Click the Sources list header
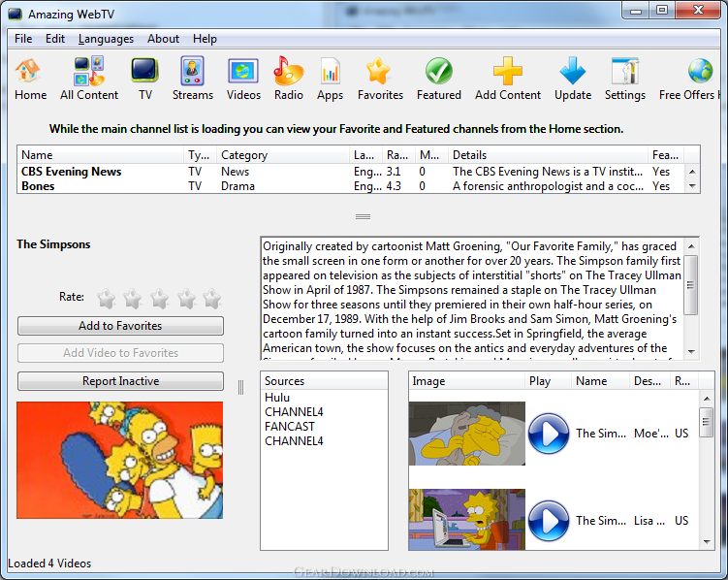Viewport: 728px width, 580px height. 324,381
